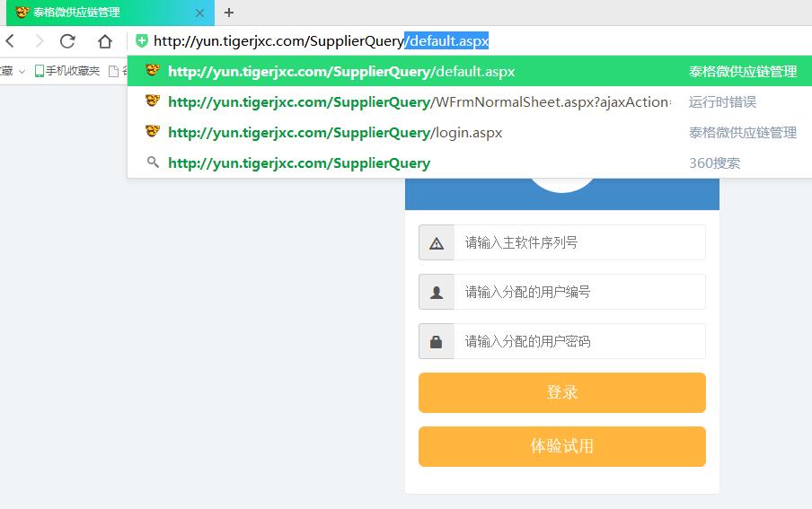The height and width of the screenshot is (509, 812).
Task: Reload the page with refresh icon
Action: click(x=67, y=41)
